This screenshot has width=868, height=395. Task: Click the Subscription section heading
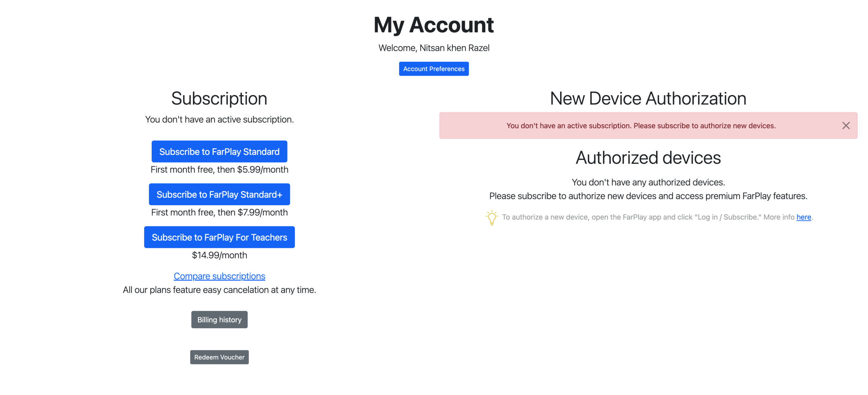tap(219, 99)
